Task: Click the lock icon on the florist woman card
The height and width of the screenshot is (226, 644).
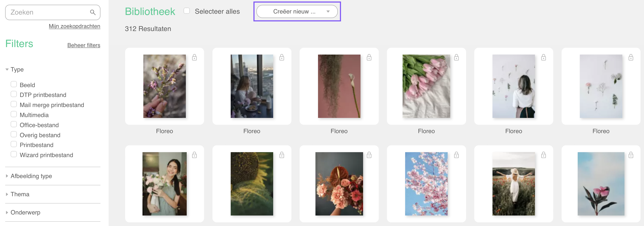Action: 194,155
